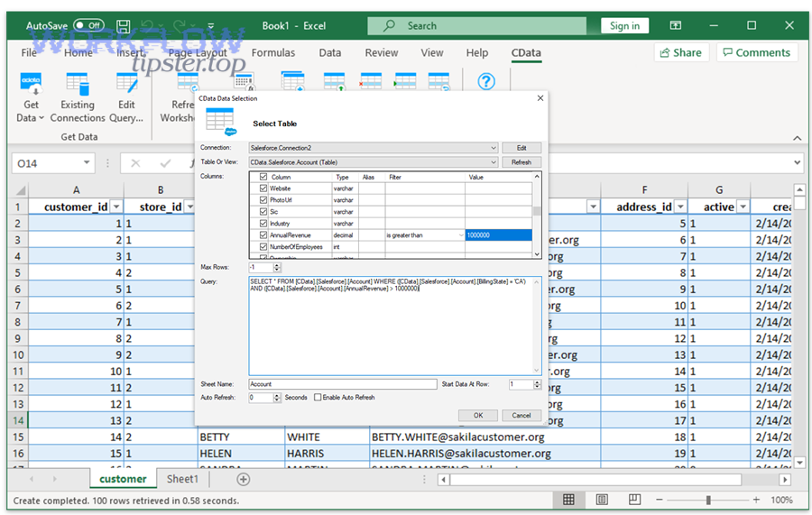Viewport: 812px width, 515px height.
Task: Toggle the AutoSave switch
Action: click(x=88, y=25)
